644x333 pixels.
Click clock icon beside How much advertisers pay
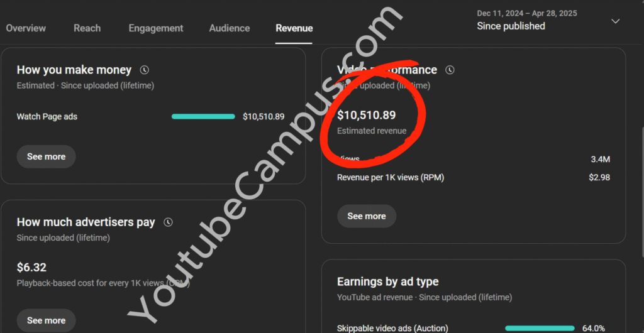point(168,222)
